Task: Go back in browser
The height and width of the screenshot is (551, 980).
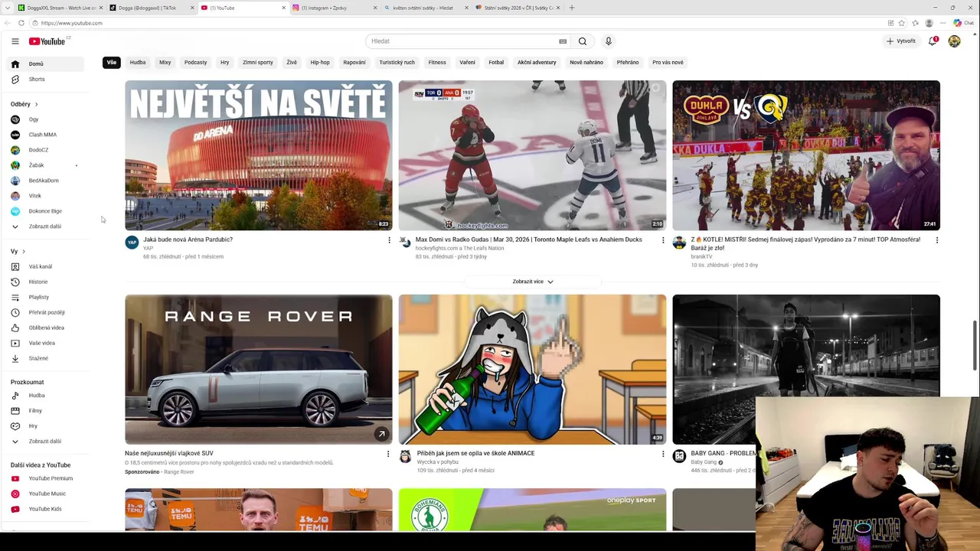Action: tap(9, 23)
